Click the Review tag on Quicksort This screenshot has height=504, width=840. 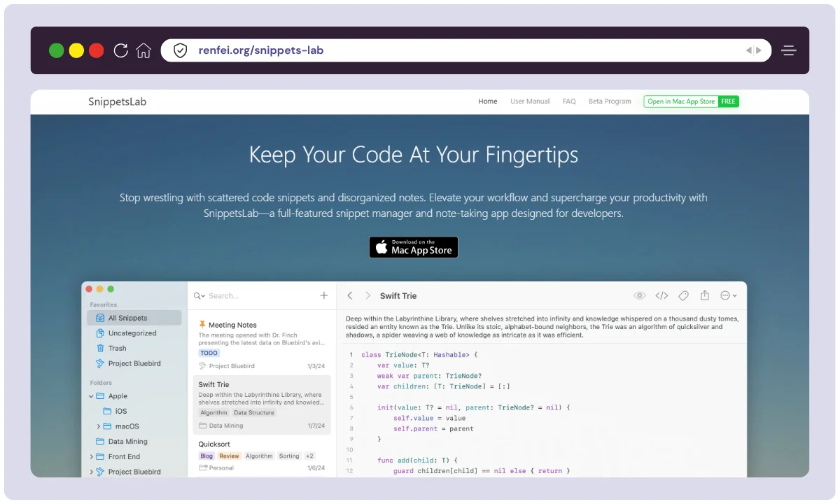[x=229, y=456]
